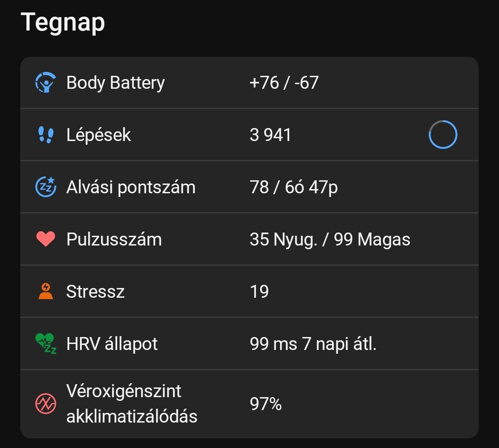499x448 pixels.
Task: Tap the green HRV heart icon
Action: coord(45,344)
